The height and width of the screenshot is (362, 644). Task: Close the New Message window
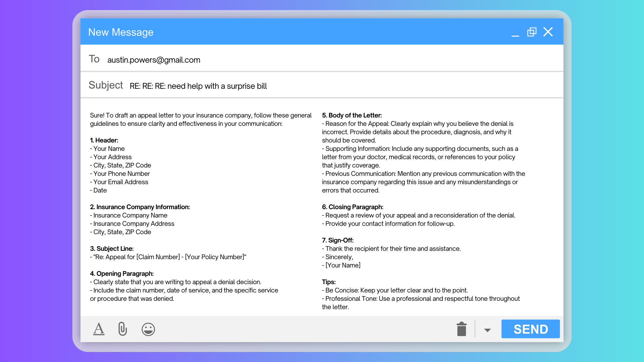point(548,32)
